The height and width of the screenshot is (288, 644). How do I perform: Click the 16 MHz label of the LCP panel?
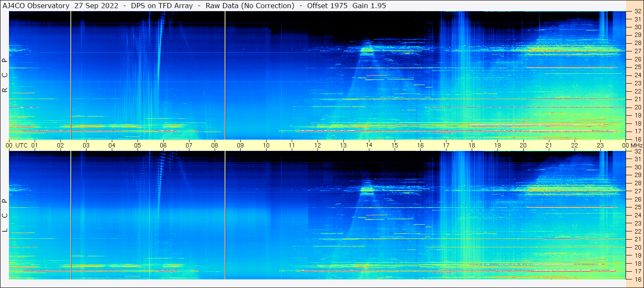637,279
